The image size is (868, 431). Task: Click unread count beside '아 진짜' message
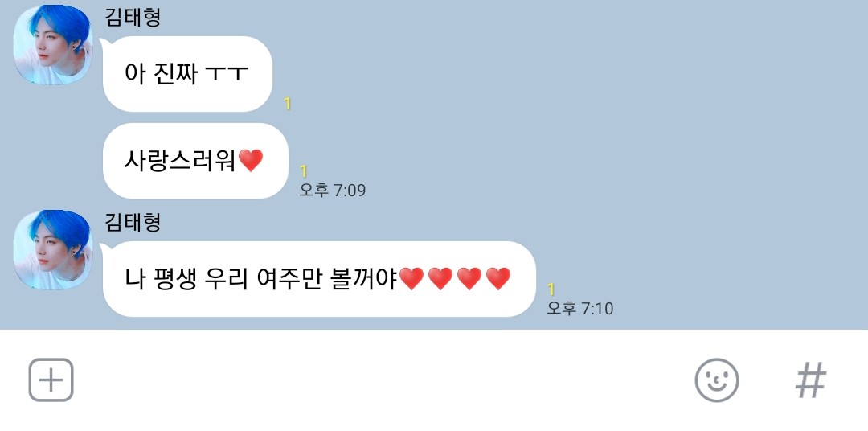pos(287,104)
